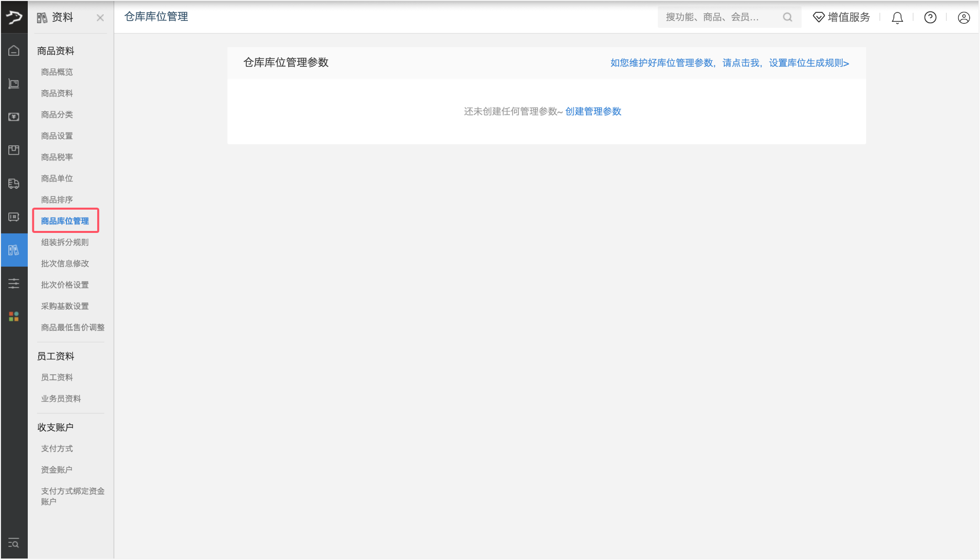Select the card voucher icon in sidebar
Image resolution: width=980 pixels, height=560 pixels.
(x=14, y=217)
